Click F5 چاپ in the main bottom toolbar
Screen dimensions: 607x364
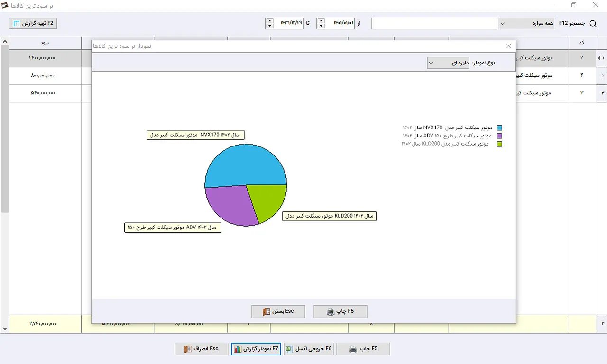pos(363,349)
